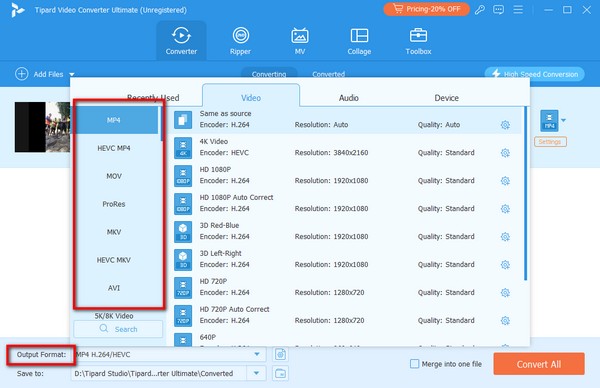Select the HD 1080P preset icon
This screenshot has width=600, height=388.
(x=183, y=176)
